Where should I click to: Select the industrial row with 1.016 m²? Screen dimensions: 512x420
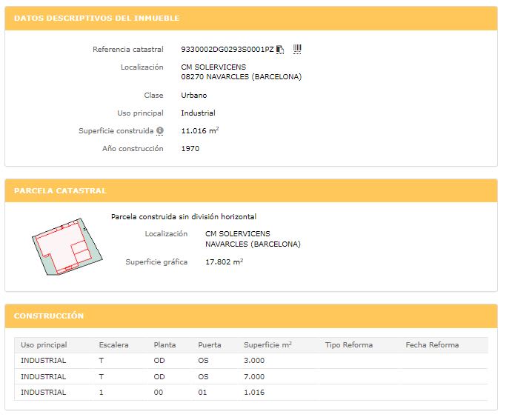(250, 393)
